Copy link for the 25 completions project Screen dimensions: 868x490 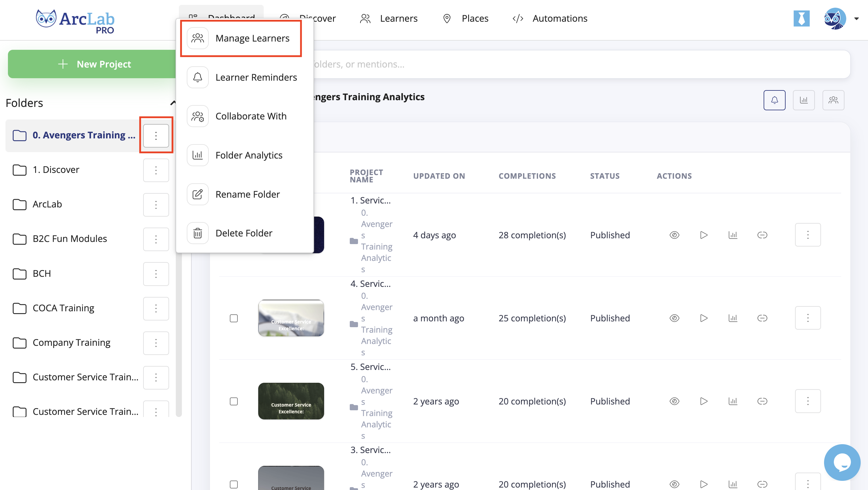click(x=762, y=318)
